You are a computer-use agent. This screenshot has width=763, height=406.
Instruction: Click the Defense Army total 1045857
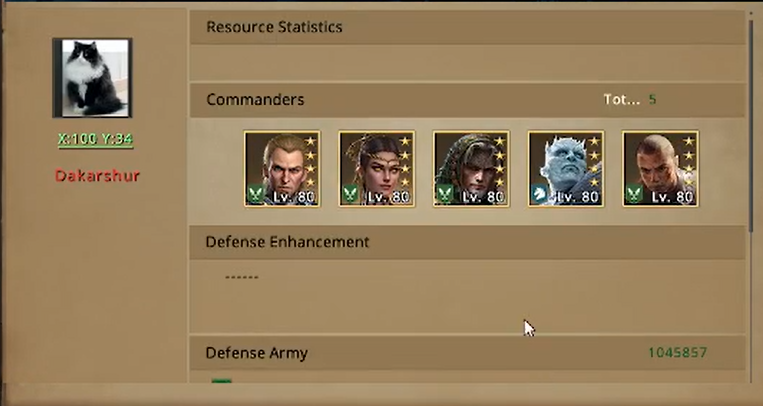[x=678, y=352]
